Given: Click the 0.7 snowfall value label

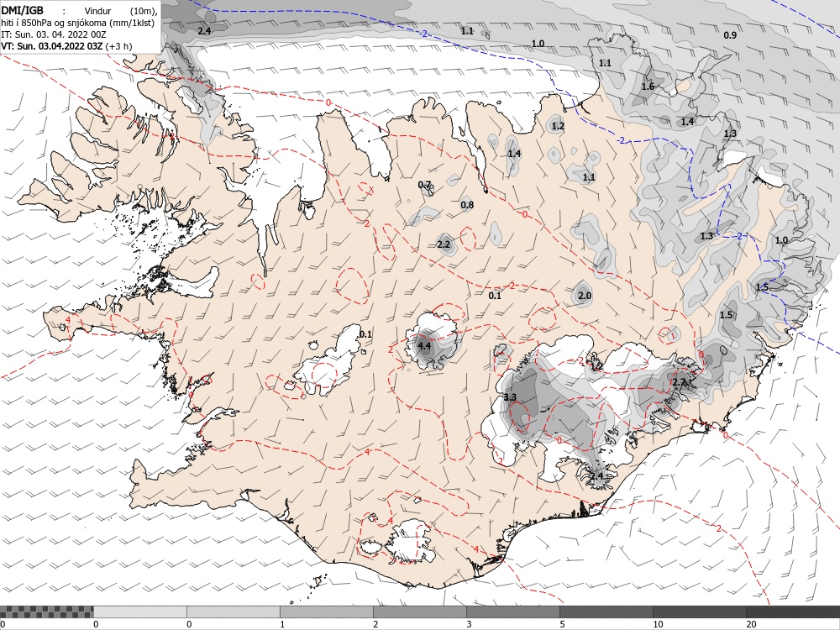Looking at the screenshot, I should [424, 185].
